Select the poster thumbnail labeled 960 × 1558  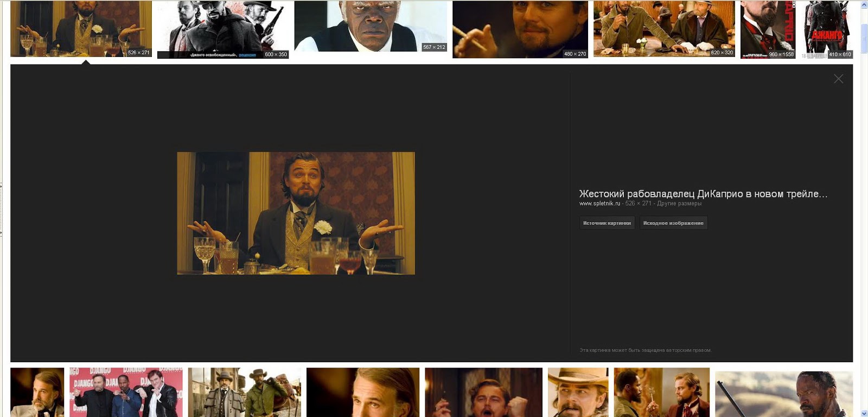[x=768, y=29]
